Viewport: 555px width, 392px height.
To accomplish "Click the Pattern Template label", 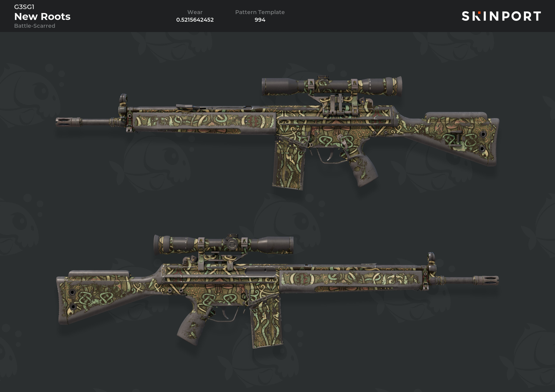I will tap(260, 12).
